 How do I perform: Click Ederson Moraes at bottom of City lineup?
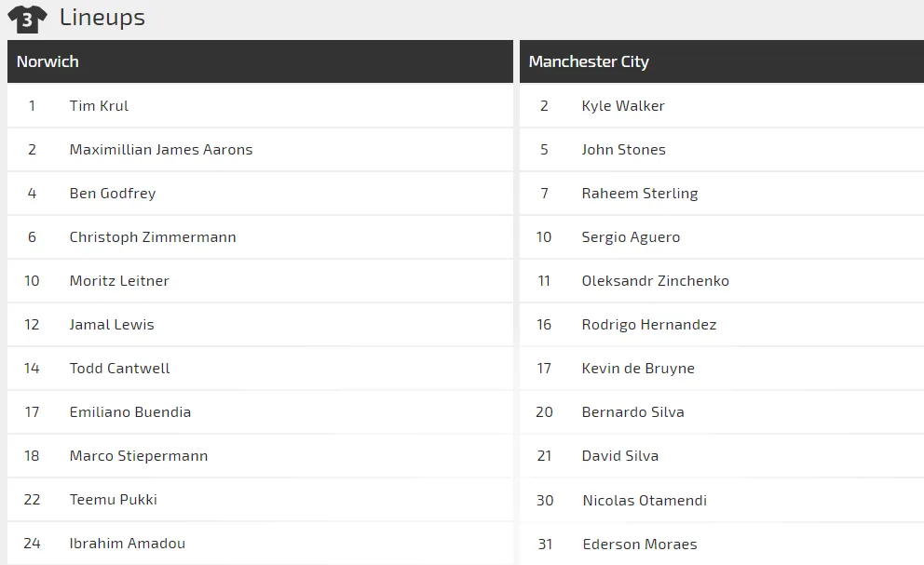(641, 544)
